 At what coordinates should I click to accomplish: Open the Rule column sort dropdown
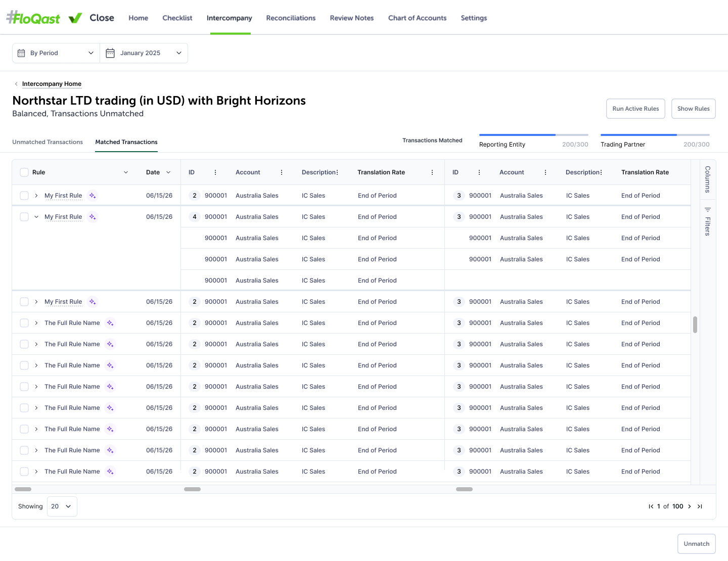point(126,172)
